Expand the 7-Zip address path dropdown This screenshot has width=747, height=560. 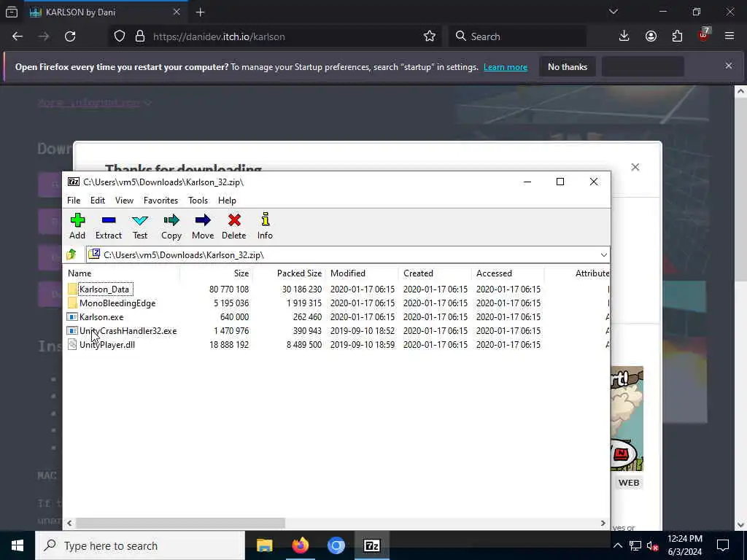pos(603,254)
